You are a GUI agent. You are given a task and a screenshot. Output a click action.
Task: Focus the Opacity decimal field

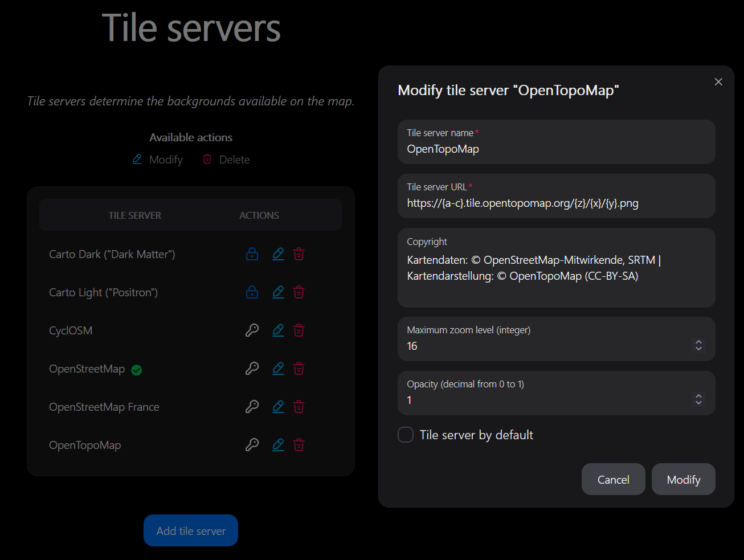click(x=557, y=393)
